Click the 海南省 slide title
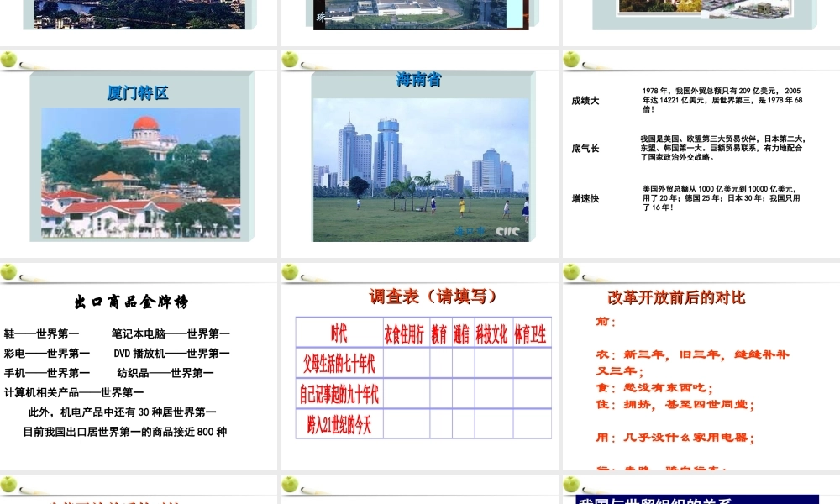This screenshot has width=840, height=504. 419,80
